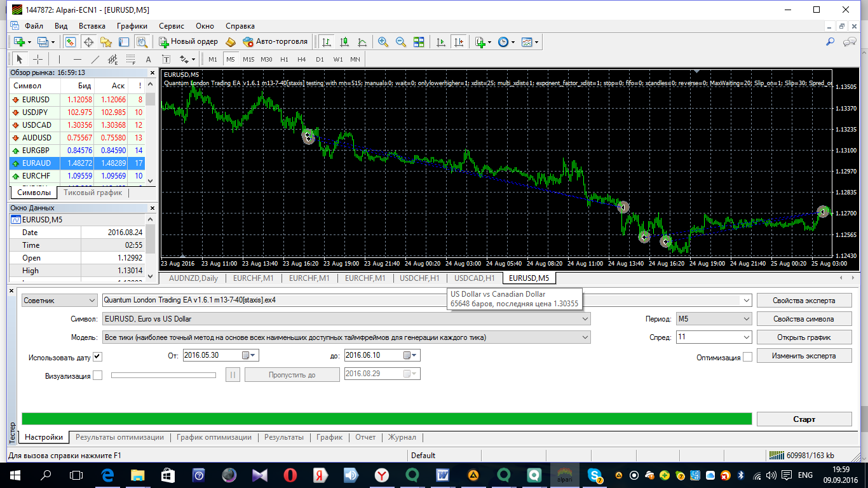Open Opera browser from the taskbar
The width and height of the screenshot is (868, 488).
click(290, 475)
